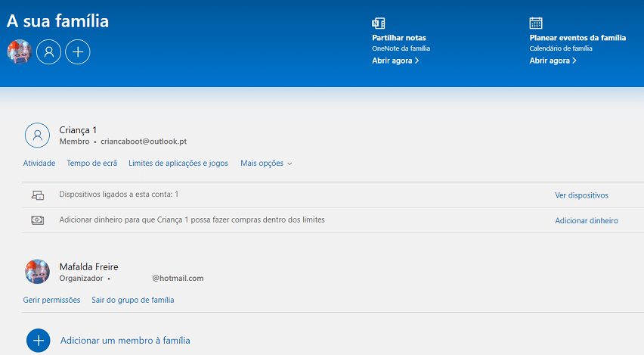Click Adicionar dinheiro link
This screenshot has height=355, width=644.
(x=587, y=221)
